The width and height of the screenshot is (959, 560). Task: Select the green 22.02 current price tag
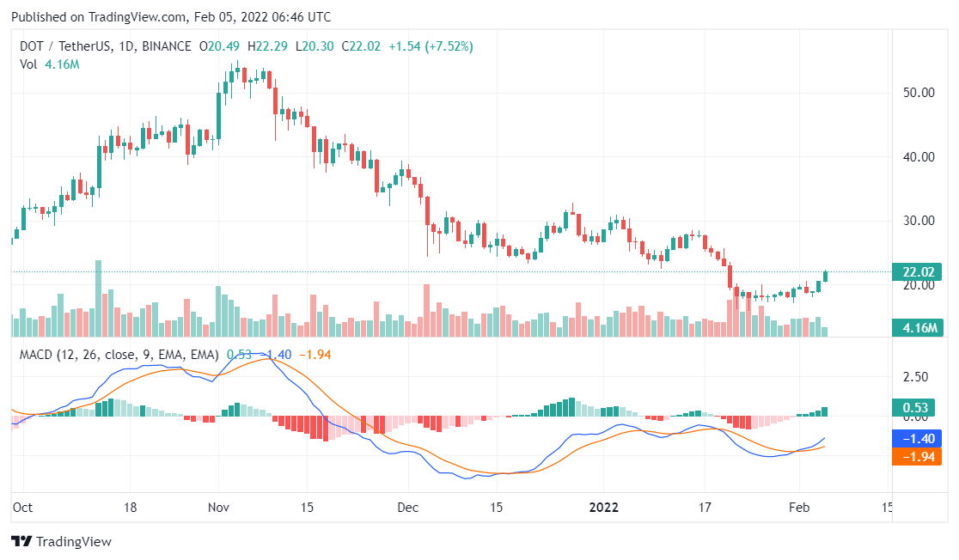919,272
